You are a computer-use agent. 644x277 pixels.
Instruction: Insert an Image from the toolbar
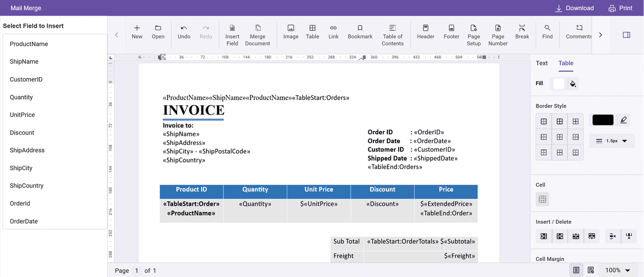click(x=291, y=32)
